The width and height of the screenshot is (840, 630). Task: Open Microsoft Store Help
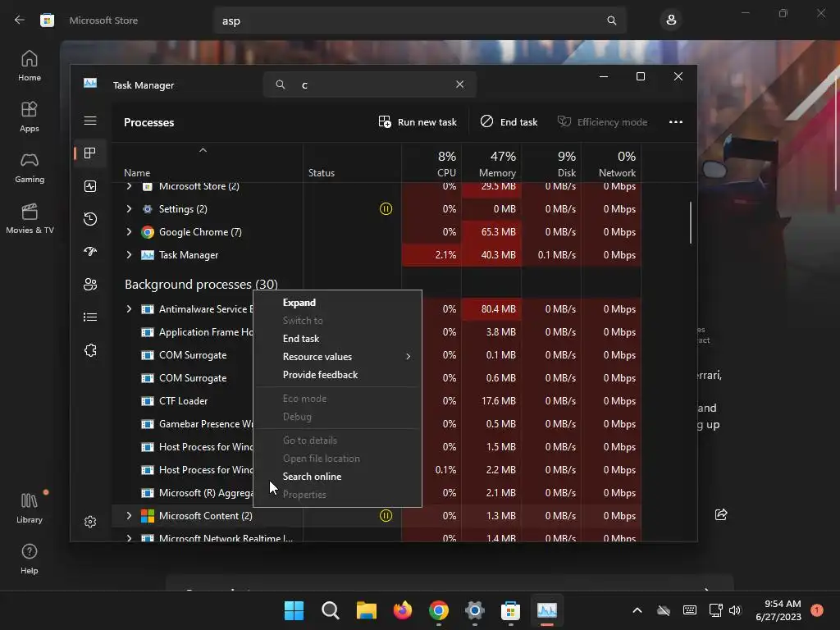30,559
